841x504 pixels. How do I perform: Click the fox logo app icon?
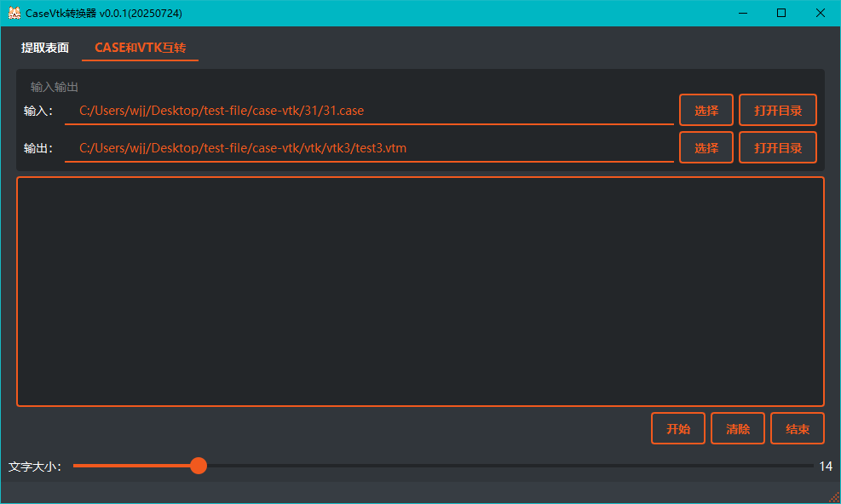[x=14, y=13]
